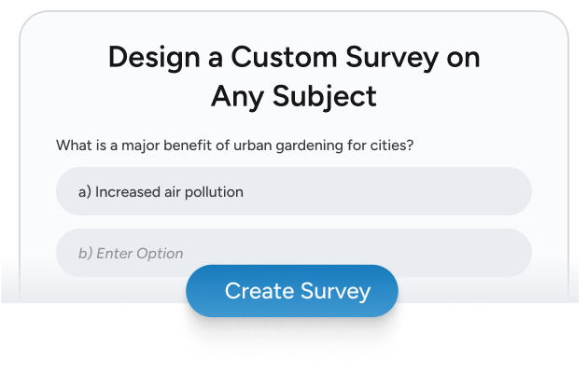Click the 'Any Subject' heading line
Viewport: 588px width, 374px height.
[293, 95]
